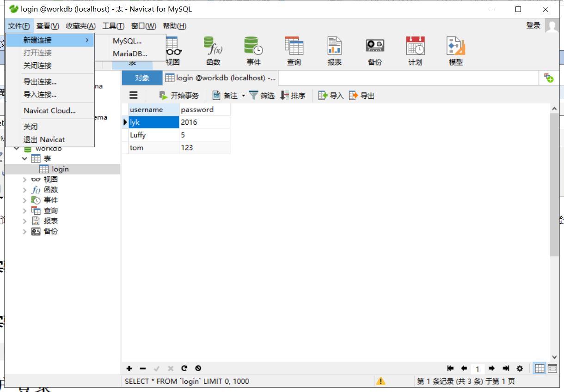The width and height of the screenshot is (564, 392).
Task: Open the 文件 (File) menu
Action: tap(19, 26)
